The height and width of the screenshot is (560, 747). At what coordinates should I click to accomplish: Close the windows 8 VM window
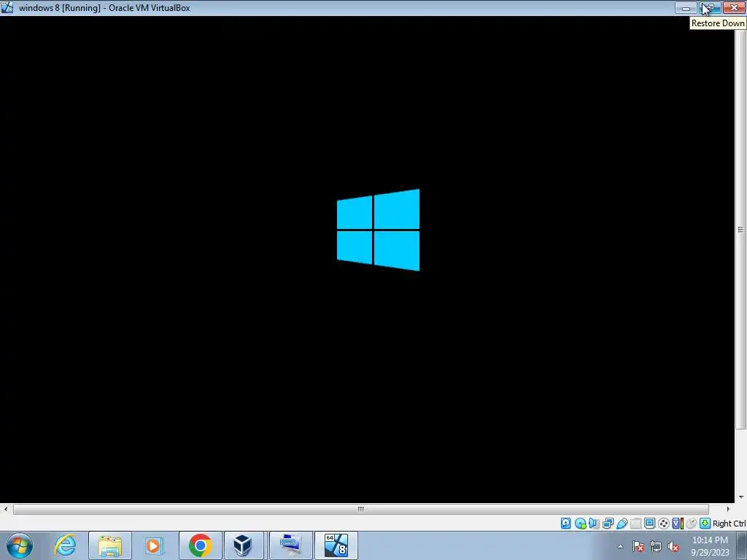(734, 7)
